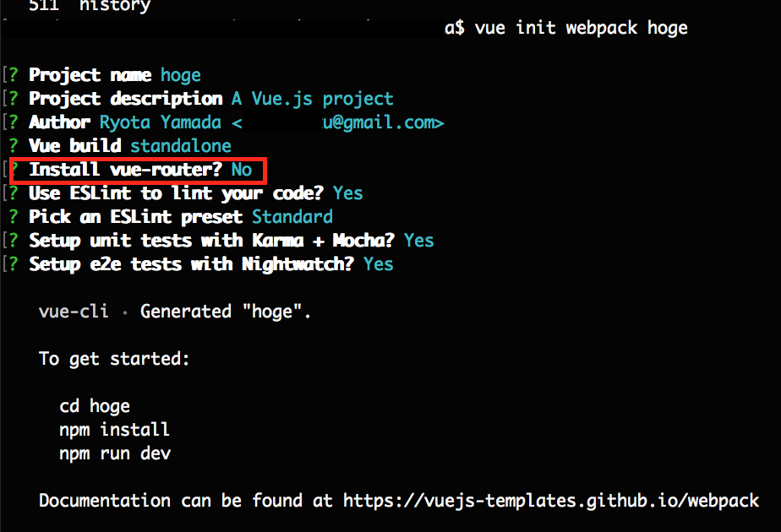Click the hoge project name value
The width and height of the screenshot is (781, 532).
click(x=181, y=75)
